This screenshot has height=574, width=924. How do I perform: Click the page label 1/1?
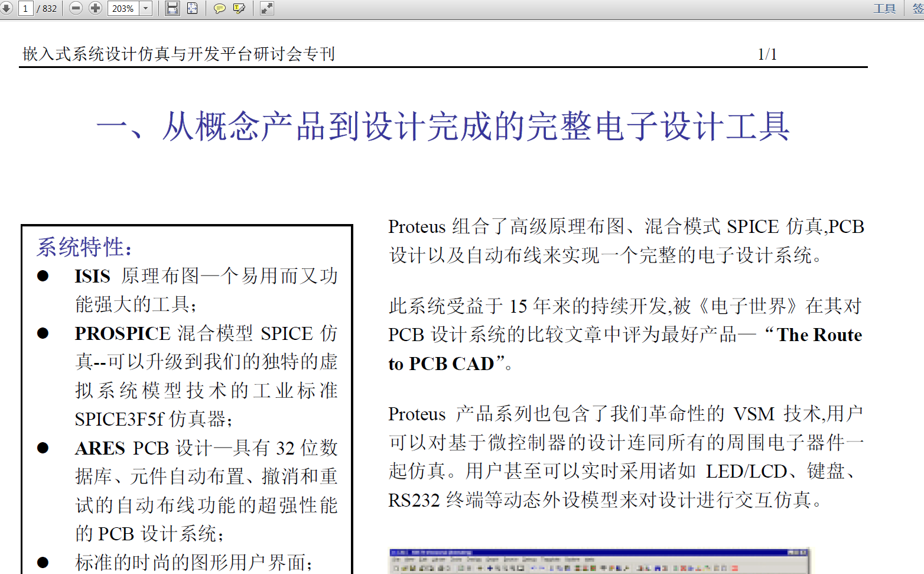point(767,54)
